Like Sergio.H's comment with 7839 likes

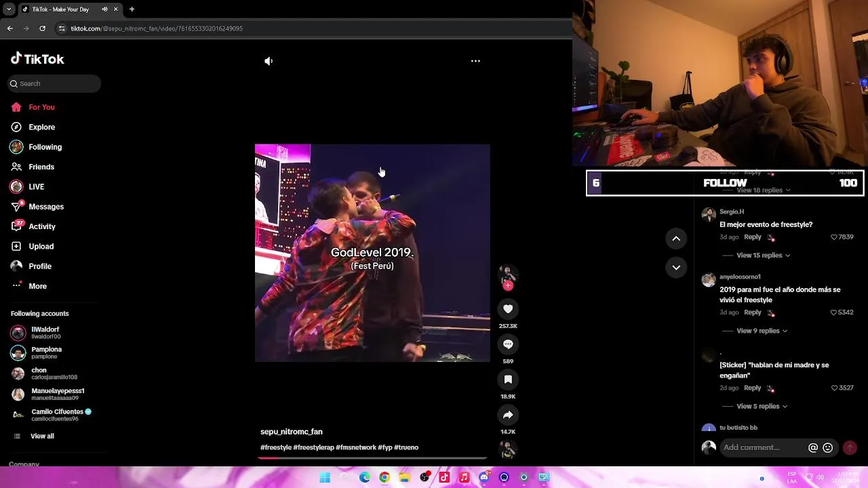834,237
